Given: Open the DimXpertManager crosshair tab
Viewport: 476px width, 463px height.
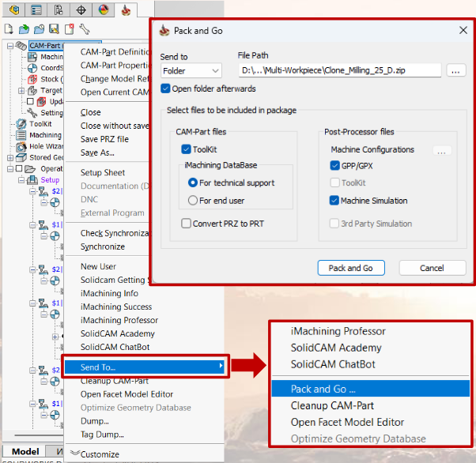Looking at the screenshot, I should (81, 10).
